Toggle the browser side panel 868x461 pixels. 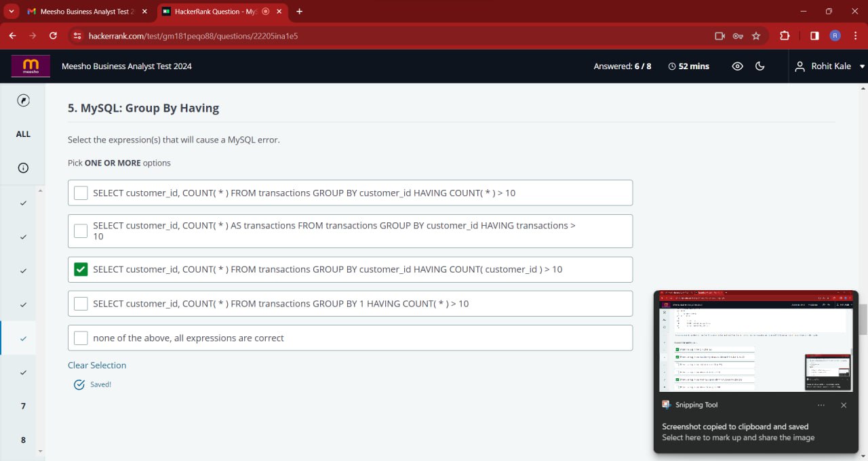click(814, 36)
